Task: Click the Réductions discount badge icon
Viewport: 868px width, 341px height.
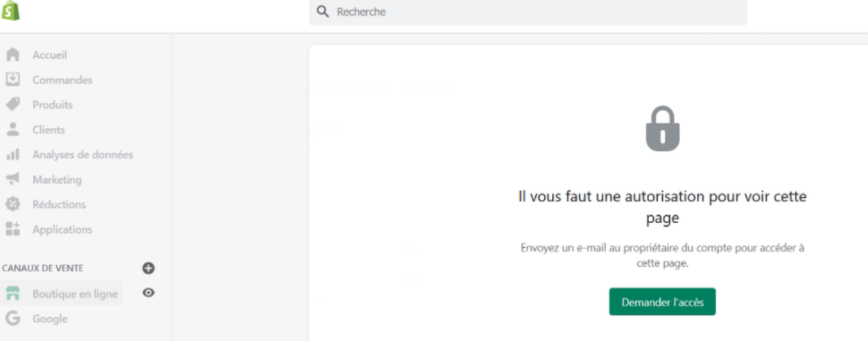Action: tap(13, 204)
